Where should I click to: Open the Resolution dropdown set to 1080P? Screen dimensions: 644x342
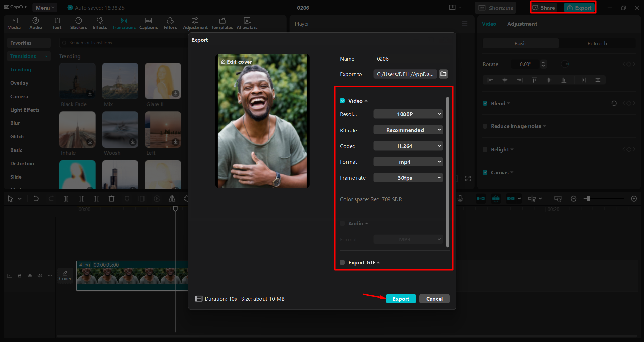point(408,114)
